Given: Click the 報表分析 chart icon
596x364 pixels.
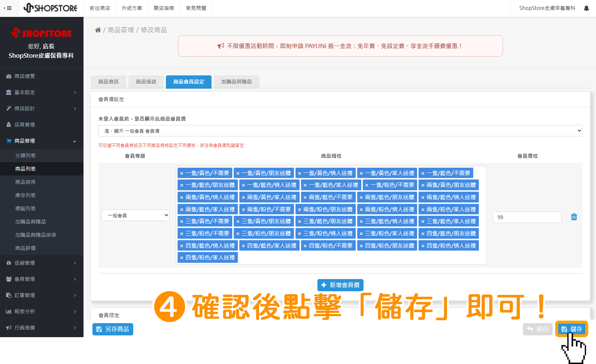Looking at the screenshot, I should (x=8, y=311).
